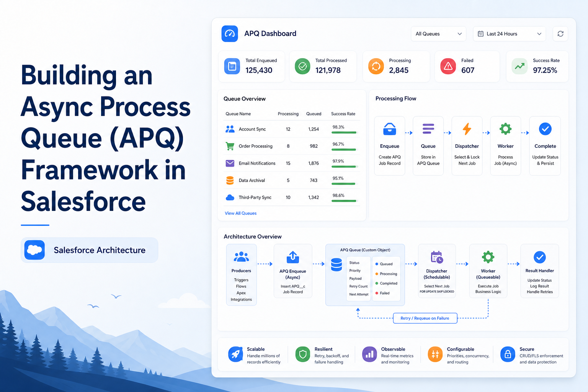
Task: Click the Scalable rocket icon
Action: coord(236,354)
